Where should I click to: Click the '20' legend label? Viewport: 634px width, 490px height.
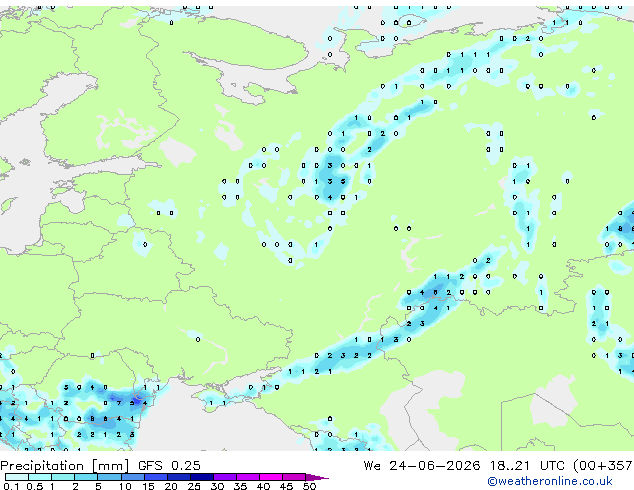[x=171, y=486]
